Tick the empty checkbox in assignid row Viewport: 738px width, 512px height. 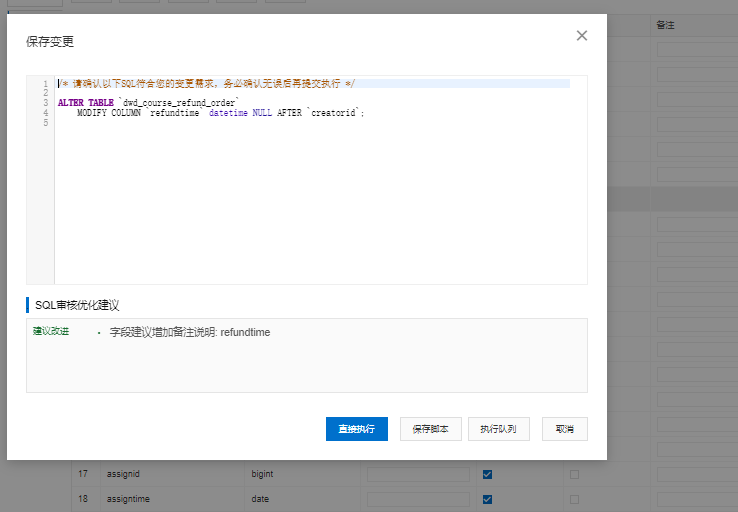click(x=574, y=474)
